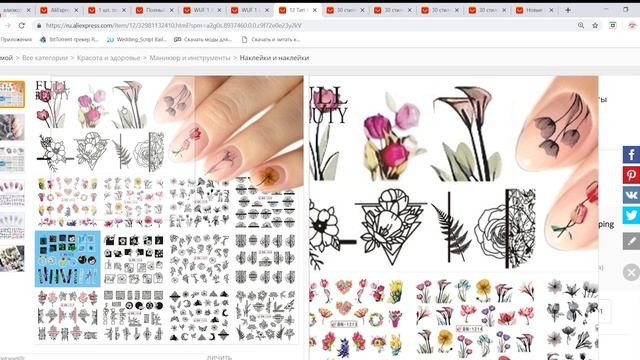Go to 'Все категории' breadcrumb

(45, 58)
